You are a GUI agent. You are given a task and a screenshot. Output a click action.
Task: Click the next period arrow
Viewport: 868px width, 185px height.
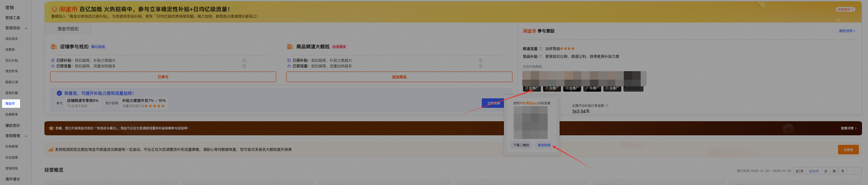(x=858, y=171)
